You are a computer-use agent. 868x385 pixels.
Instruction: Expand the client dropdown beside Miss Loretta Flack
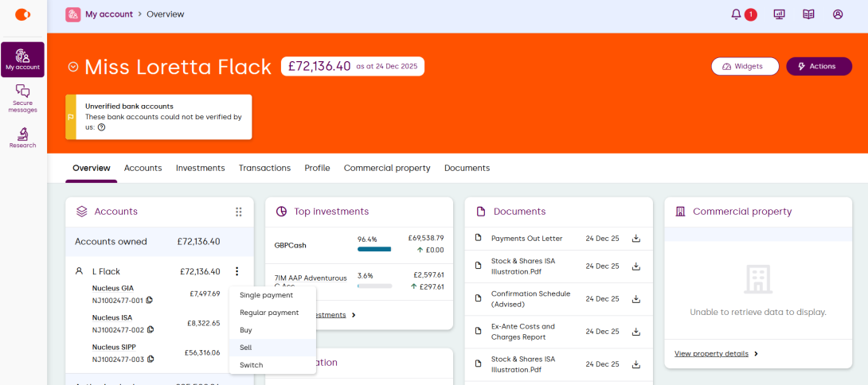click(73, 67)
